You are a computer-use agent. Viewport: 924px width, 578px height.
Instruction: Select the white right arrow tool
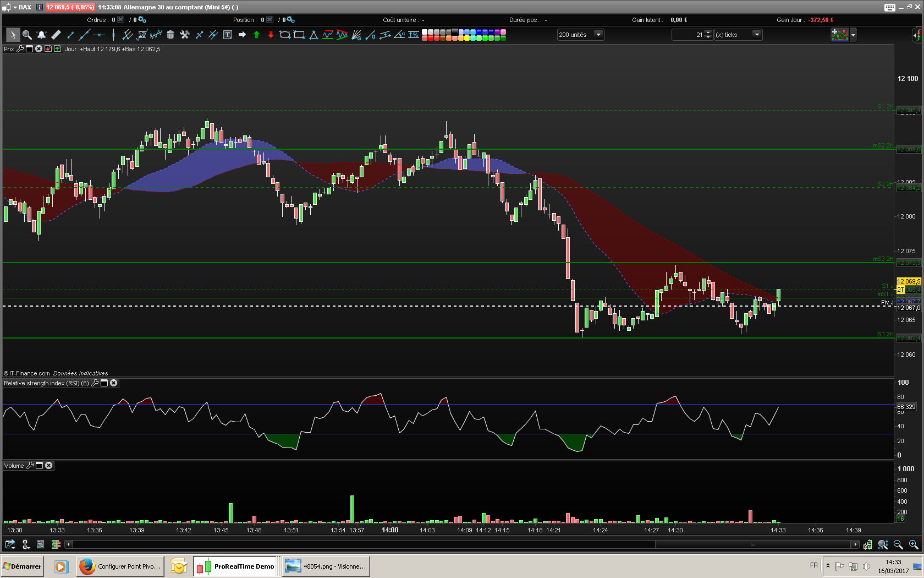pyautogui.click(x=242, y=35)
